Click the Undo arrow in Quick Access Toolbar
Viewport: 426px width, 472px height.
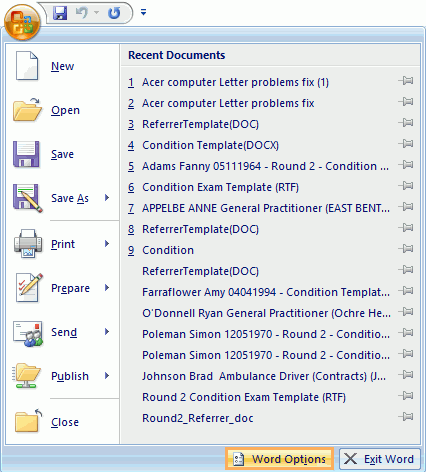pyautogui.click(x=81, y=13)
